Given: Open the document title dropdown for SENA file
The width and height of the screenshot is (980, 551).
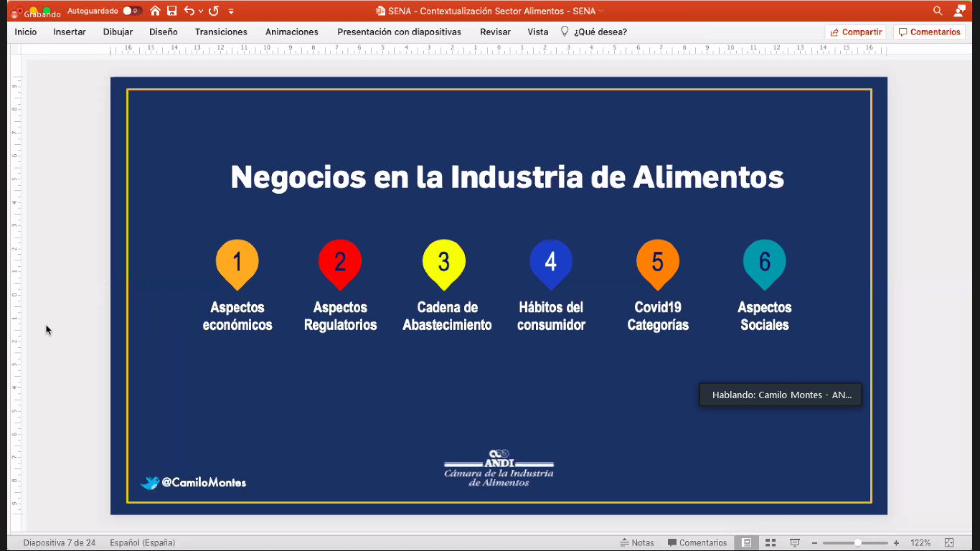Looking at the screenshot, I should [603, 11].
